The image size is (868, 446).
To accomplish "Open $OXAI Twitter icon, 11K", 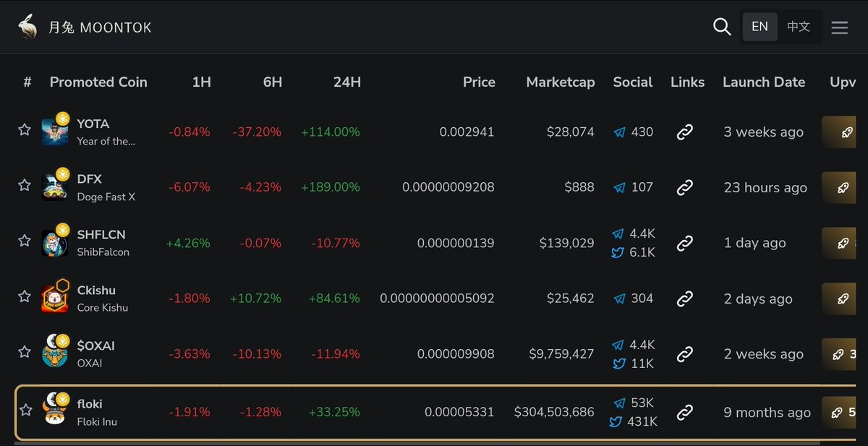I will click(618, 364).
